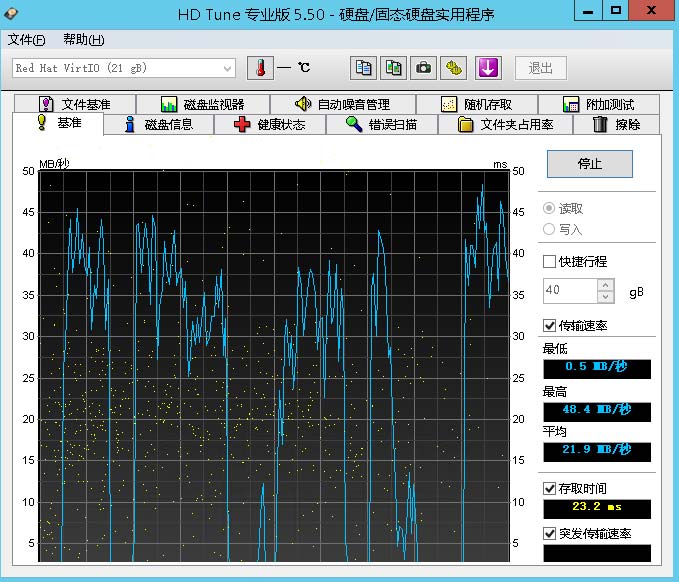Click the 40 gB stroke size field
Screen dimensions: 679x582
tap(570, 291)
